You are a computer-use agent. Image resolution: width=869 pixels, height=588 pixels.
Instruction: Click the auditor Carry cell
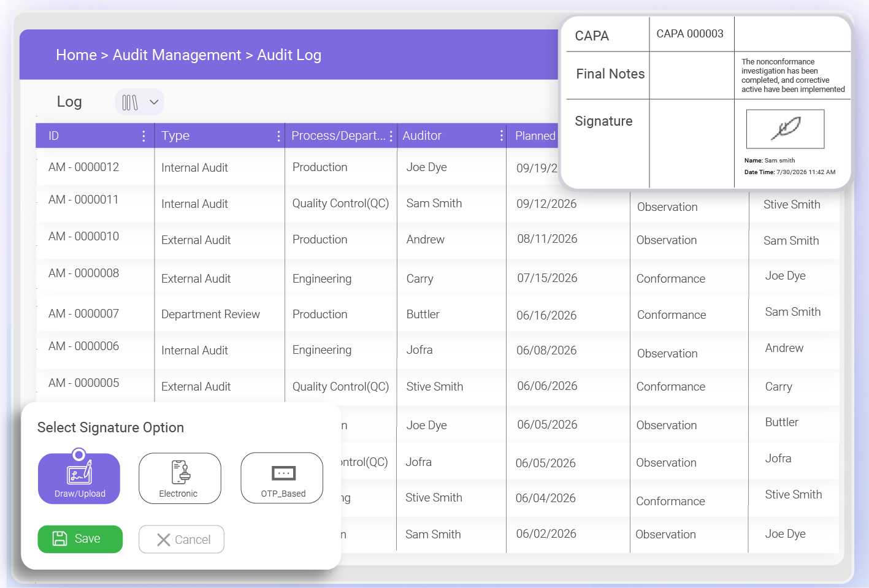pyautogui.click(x=419, y=279)
